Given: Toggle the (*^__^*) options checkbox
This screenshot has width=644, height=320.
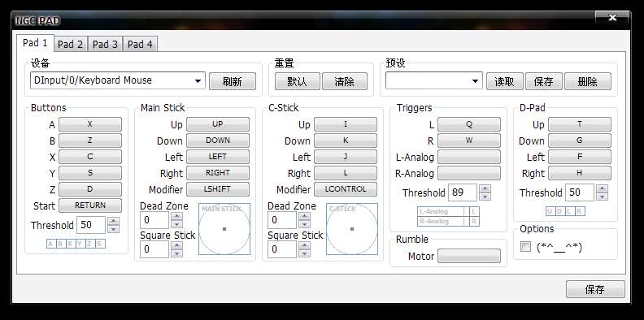Looking at the screenshot, I should [525, 247].
